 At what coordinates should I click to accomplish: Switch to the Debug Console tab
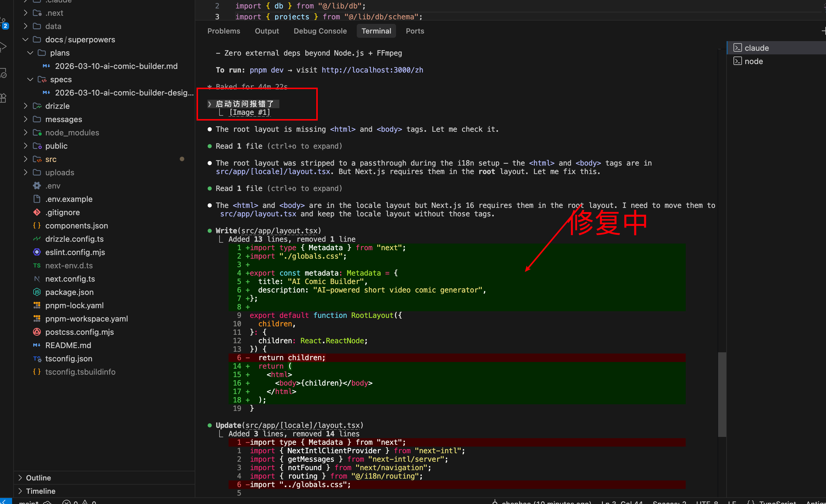coord(320,31)
